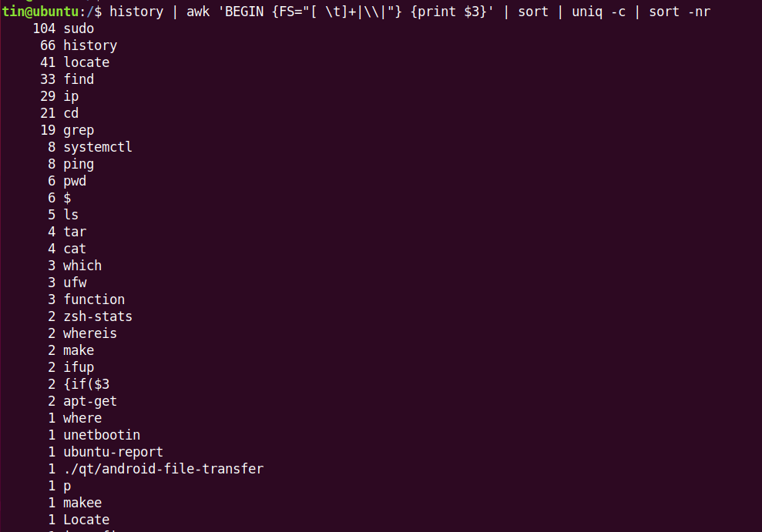Click the 'unetbootin' entry

pyautogui.click(x=102, y=435)
